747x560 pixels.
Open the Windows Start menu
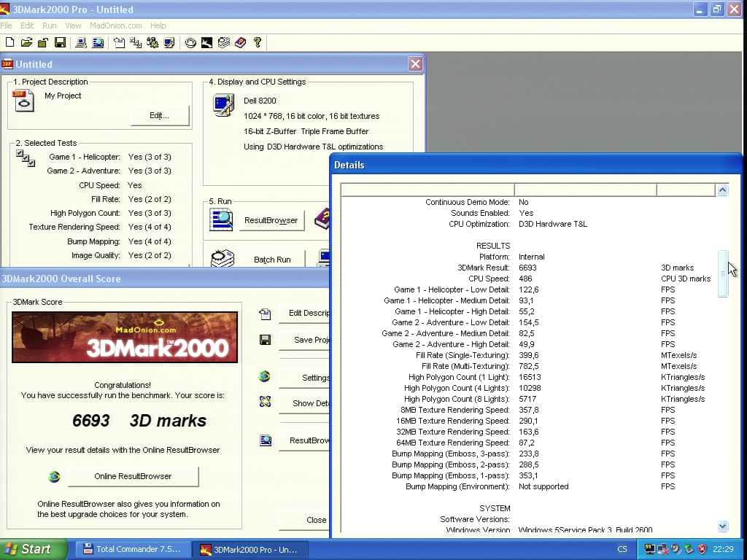33,549
